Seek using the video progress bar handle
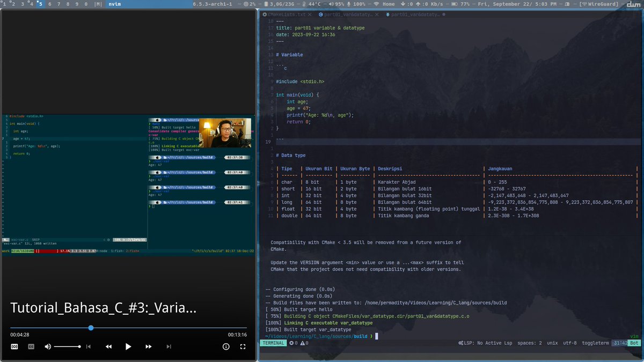Viewport: 644px width, 362px height. (x=91, y=328)
